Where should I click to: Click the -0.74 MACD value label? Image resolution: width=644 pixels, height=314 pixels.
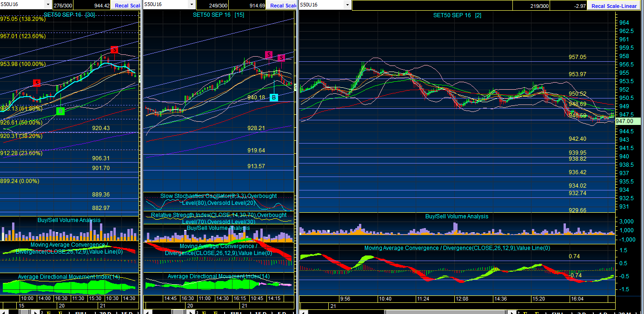click(x=575, y=275)
